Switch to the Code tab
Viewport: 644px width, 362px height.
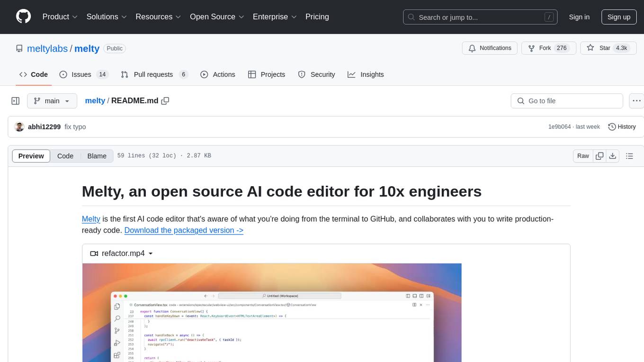(x=34, y=74)
